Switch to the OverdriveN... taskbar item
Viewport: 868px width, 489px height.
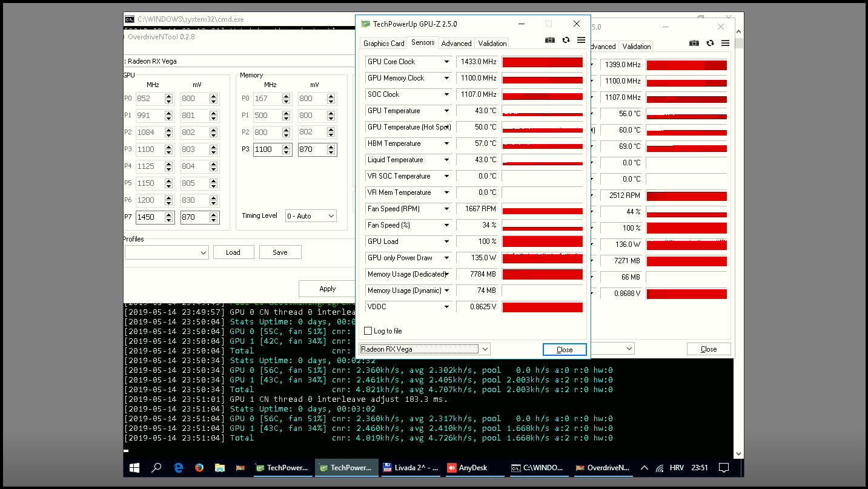point(603,467)
